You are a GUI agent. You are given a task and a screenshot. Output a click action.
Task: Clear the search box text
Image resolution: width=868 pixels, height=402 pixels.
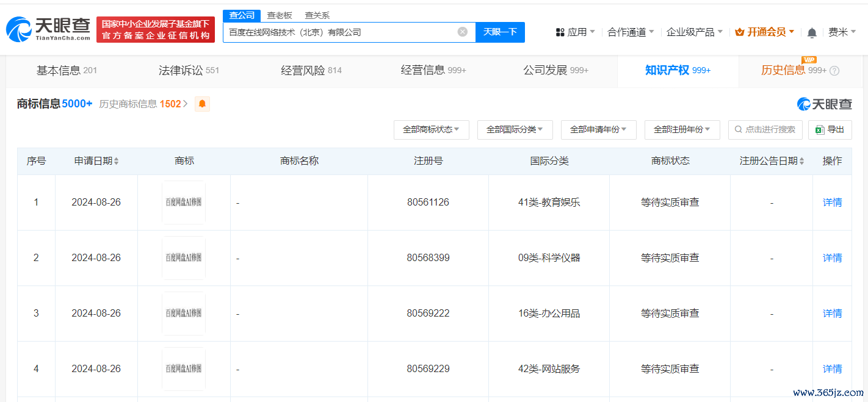tap(463, 32)
